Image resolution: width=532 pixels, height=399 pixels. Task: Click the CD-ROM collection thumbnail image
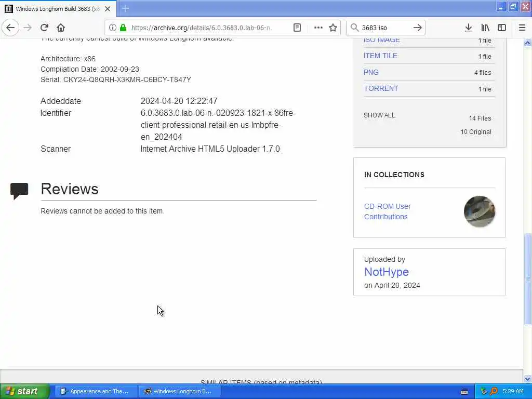click(479, 211)
